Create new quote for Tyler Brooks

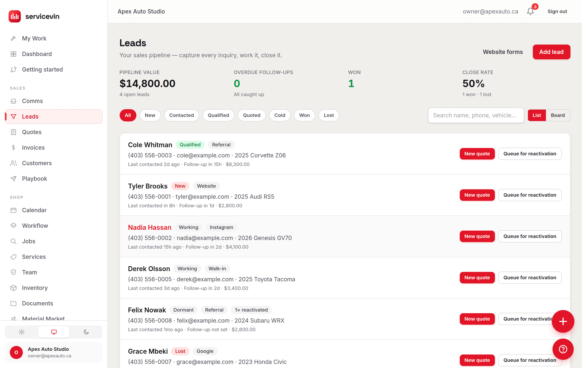[x=477, y=195]
